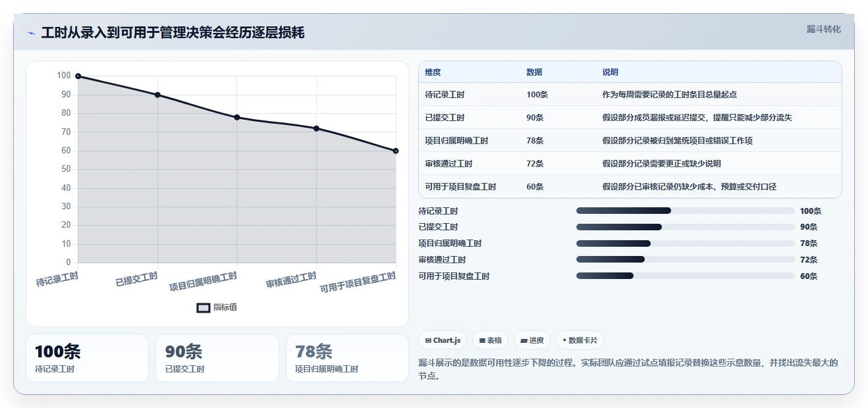Click the description about 成本、预算或交付口径
Screen dimensions: 868x408
[x=689, y=187]
